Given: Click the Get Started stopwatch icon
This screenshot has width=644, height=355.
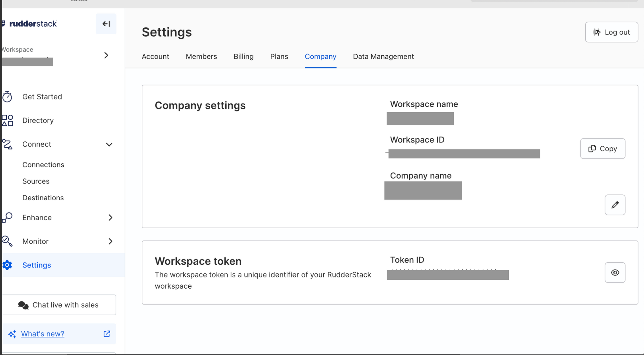Looking at the screenshot, I should tap(7, 97).
